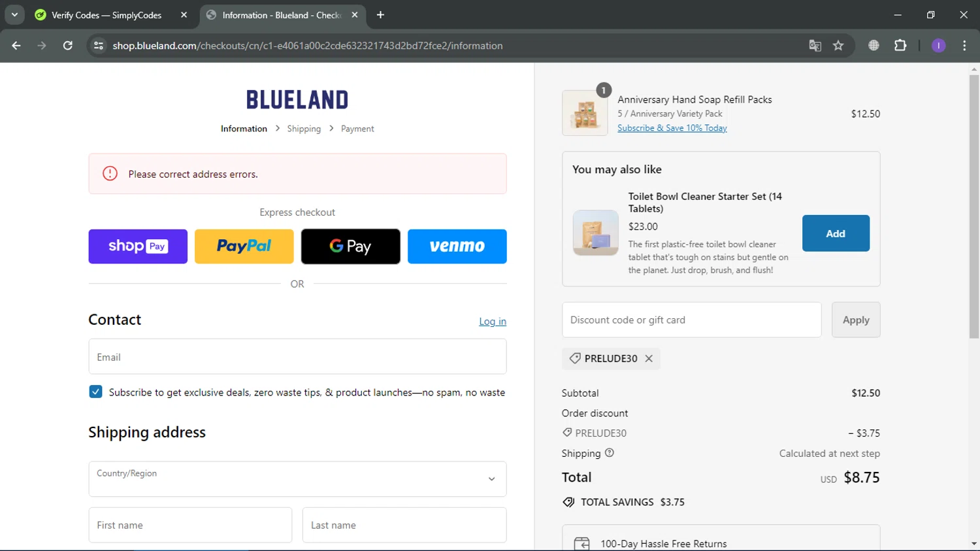Reload the Blueland checkout page
The width and height of the screenshot is (980, 551).
pos(68,46)
